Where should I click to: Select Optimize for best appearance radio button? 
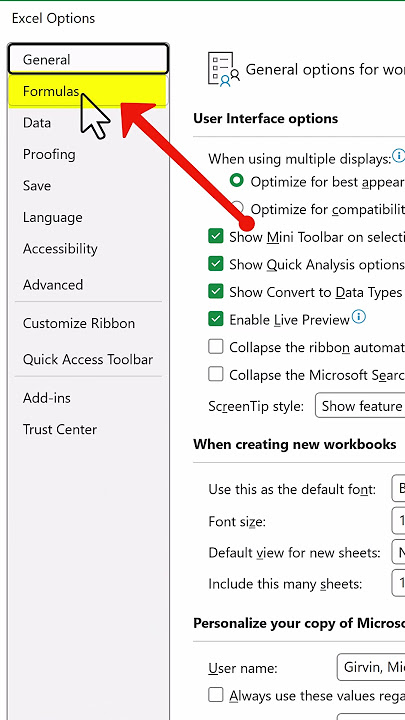[237, 181]
